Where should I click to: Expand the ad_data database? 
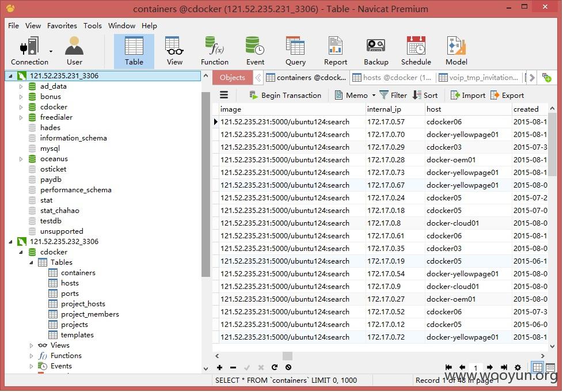21,86
